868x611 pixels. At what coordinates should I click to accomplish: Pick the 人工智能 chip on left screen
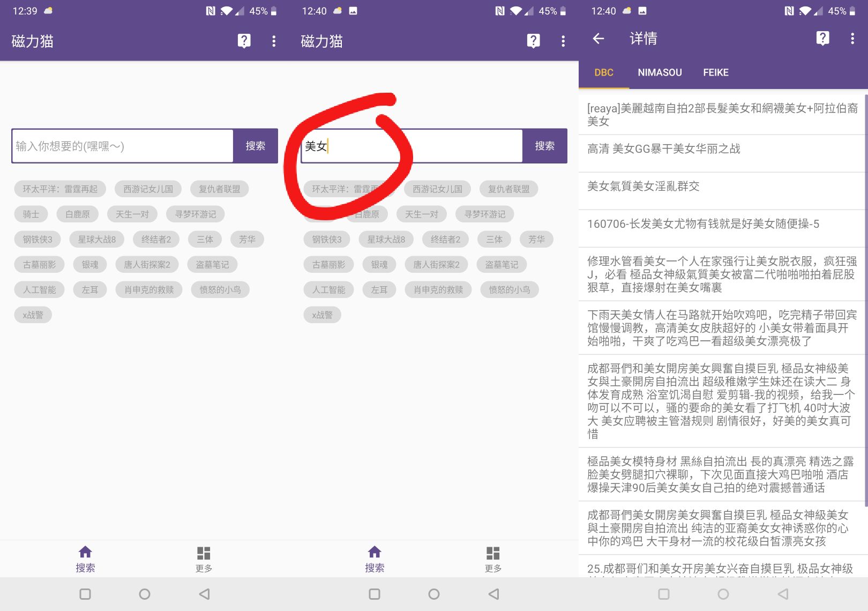(40, 290)
